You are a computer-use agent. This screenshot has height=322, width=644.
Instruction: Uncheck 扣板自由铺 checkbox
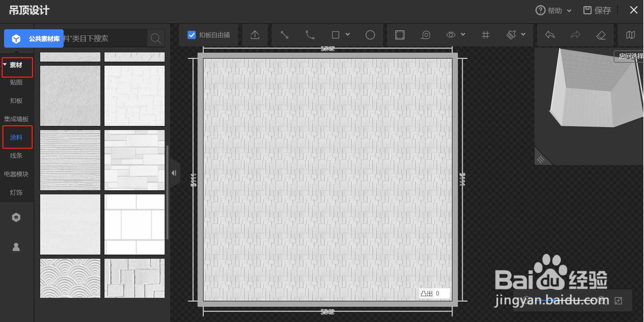(x=192, y=35)
